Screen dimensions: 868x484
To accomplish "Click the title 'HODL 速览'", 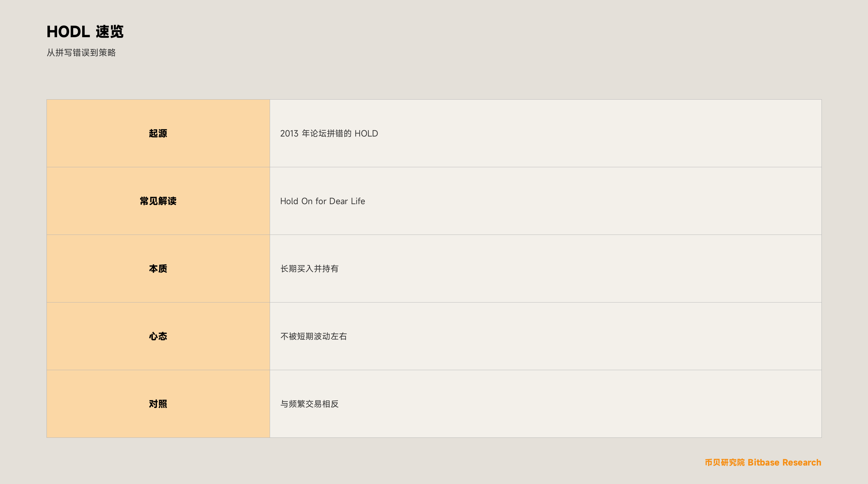I will [x=85, y=32].
